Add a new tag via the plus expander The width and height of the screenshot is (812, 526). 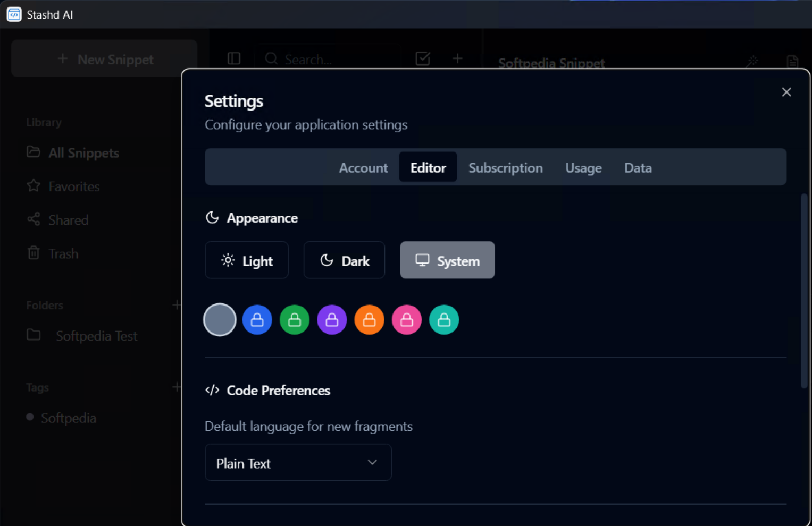coord(177,387)
